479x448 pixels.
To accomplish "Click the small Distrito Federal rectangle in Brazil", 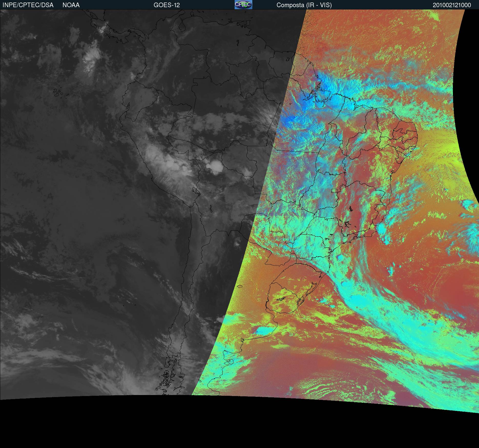I will (x=334, y=190).
